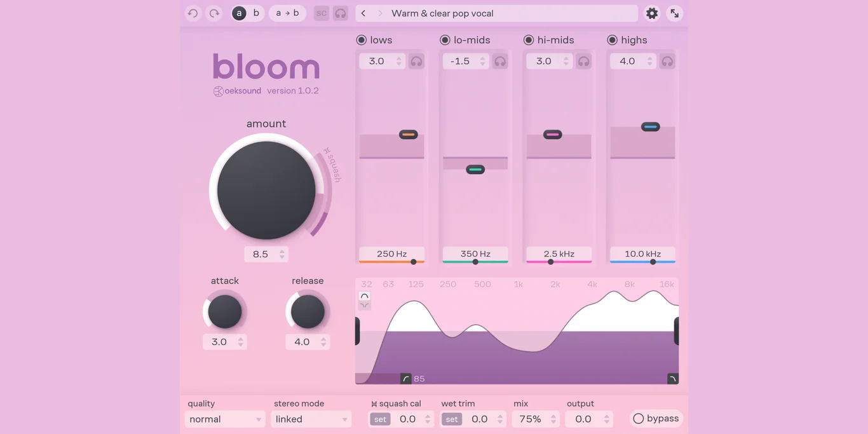Disable the lo-mids band toggle
Viewport: 868px width, 434px height.
click(445, 40)
